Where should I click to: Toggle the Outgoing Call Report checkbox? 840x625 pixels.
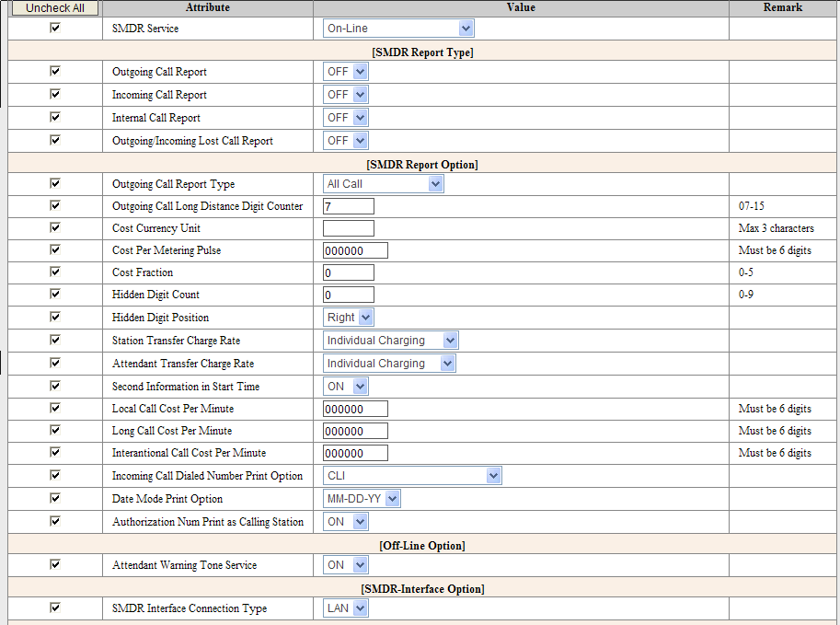tap(55, 71)
